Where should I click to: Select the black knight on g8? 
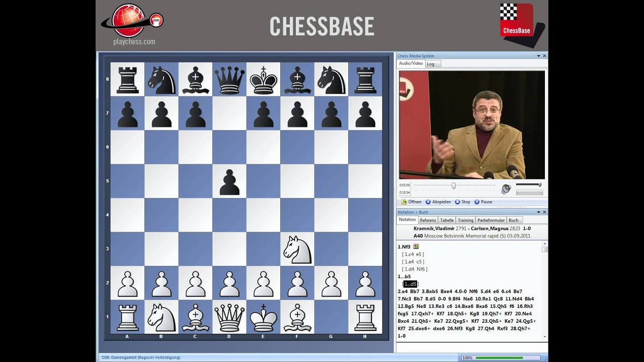331,80
